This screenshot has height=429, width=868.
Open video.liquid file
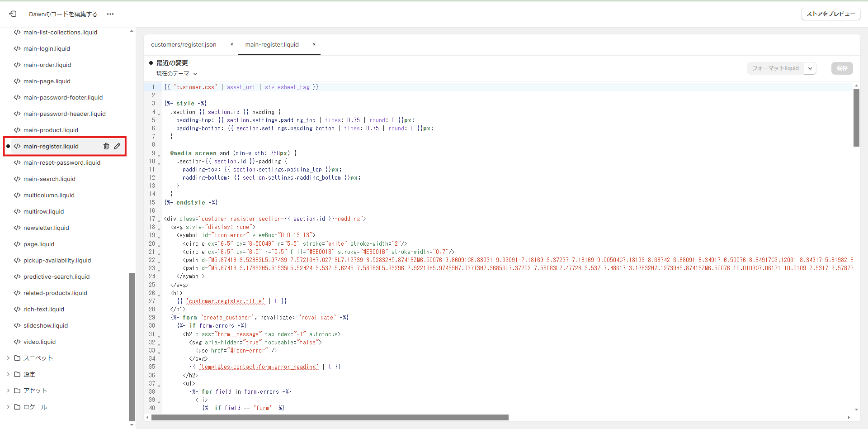click(x=39, y=342)
